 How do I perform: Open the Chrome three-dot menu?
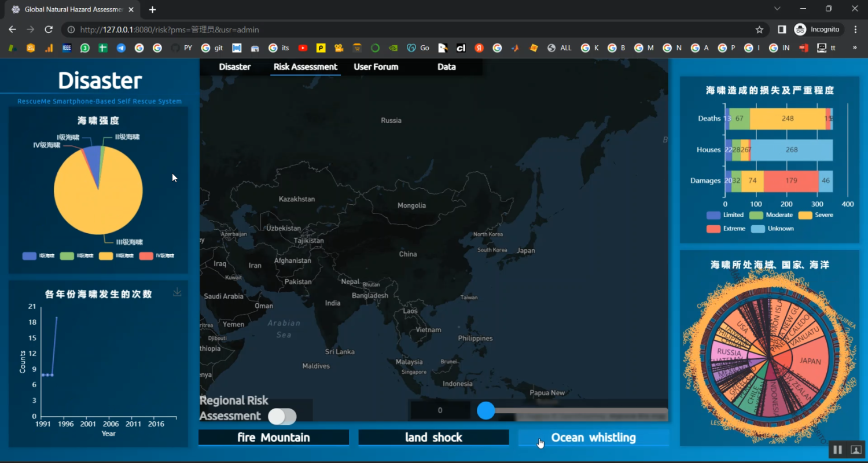855,30
